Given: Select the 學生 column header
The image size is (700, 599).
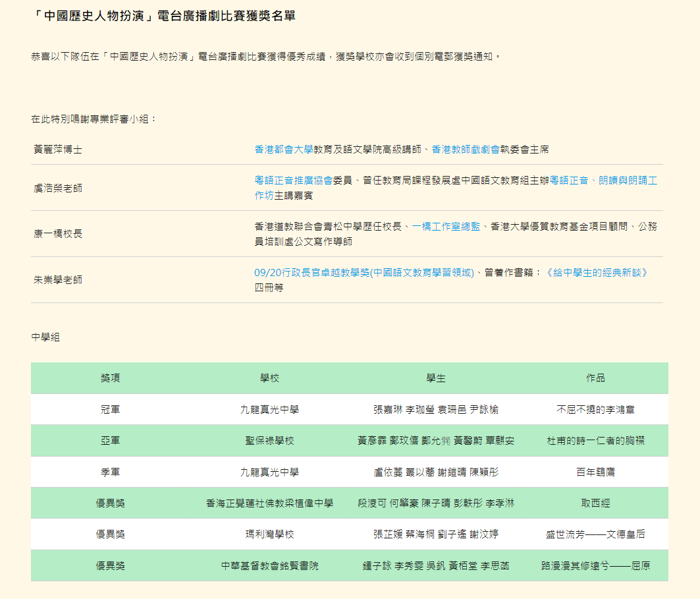Looking at the screenshot, I should (435, 378).
